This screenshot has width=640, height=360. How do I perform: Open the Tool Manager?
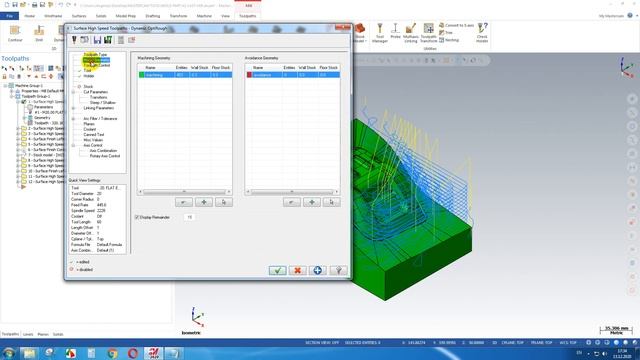[380, 33]
